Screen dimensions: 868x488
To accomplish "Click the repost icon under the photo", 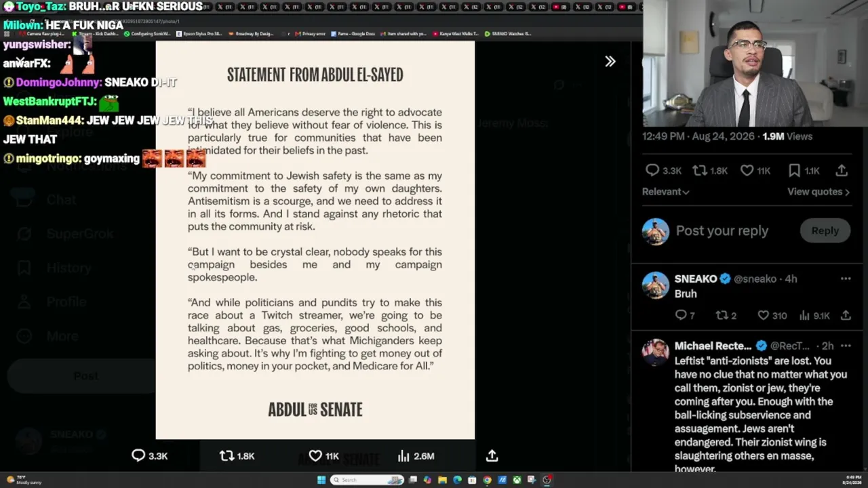I will pyautogui.click(x=226, y=456).
